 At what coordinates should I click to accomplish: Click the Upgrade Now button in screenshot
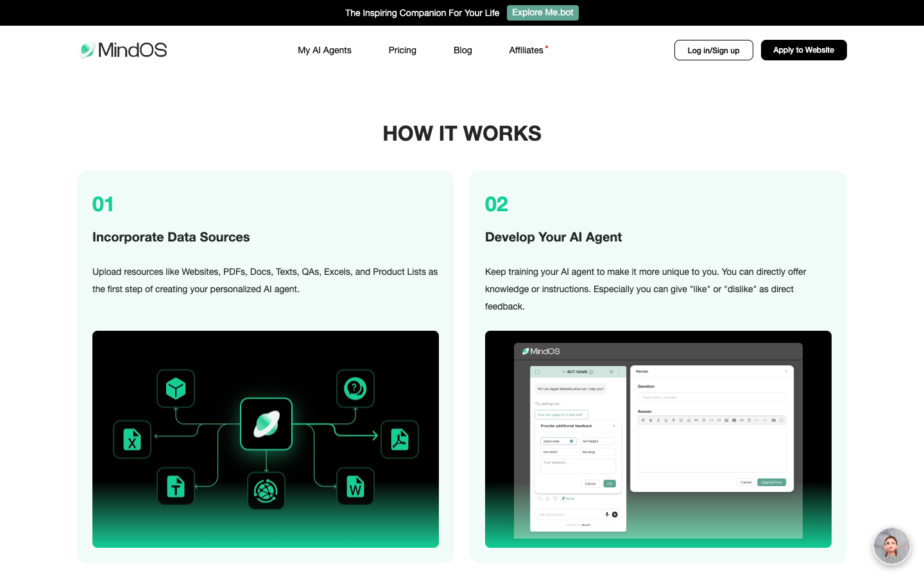pos(771,482)
